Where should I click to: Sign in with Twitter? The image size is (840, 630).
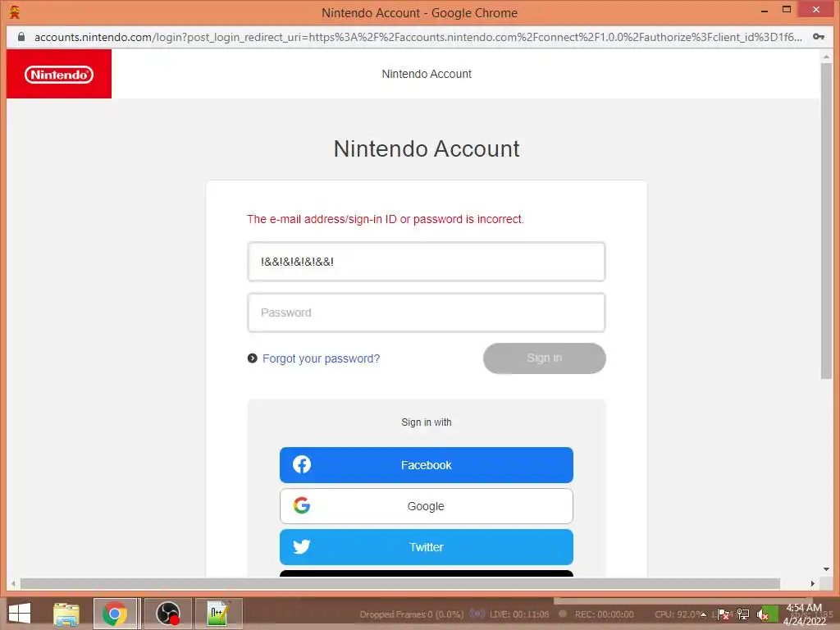(x=427, y=547)
